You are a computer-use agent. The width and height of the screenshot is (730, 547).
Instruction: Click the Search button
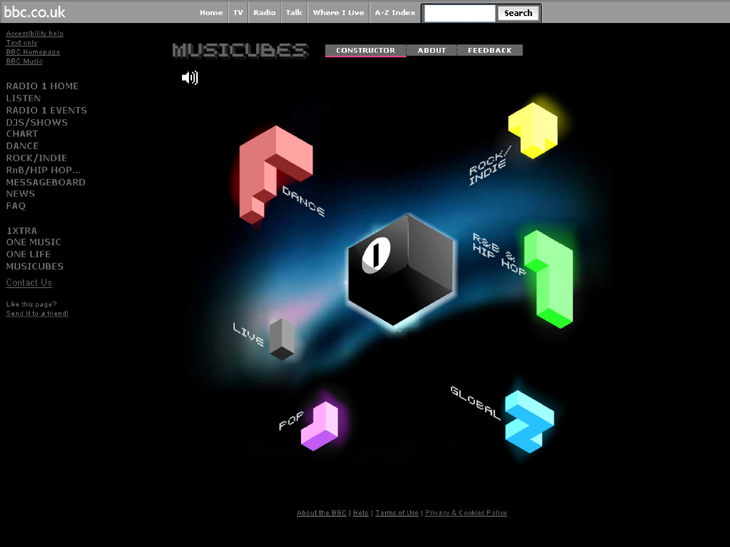[518, 13]
